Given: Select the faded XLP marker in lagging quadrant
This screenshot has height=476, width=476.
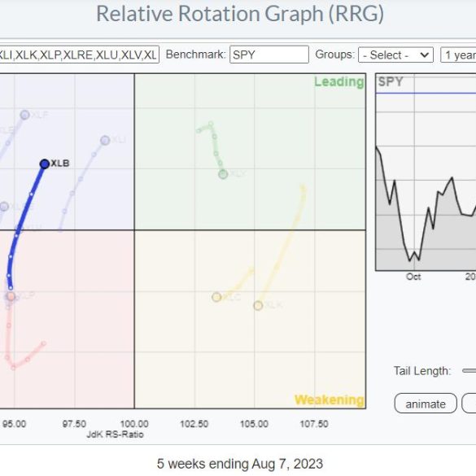Looking at the screenshot, I should coord(11,296).
